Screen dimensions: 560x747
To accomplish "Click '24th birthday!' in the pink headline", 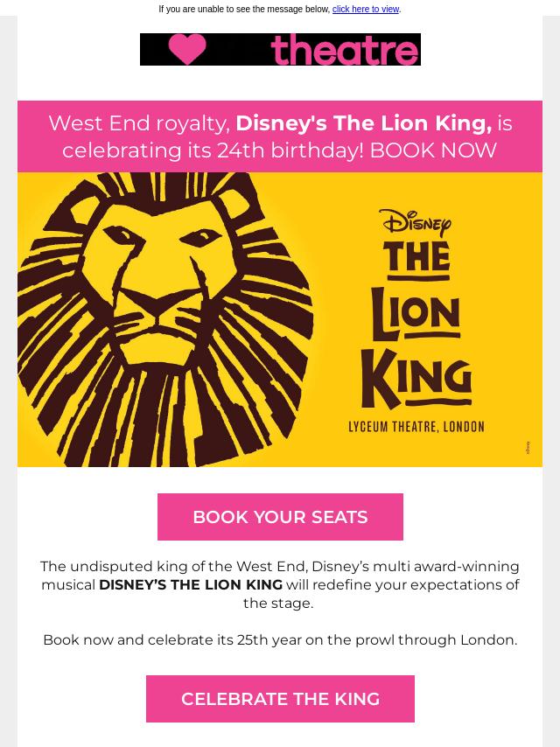I will coord(290,150).
